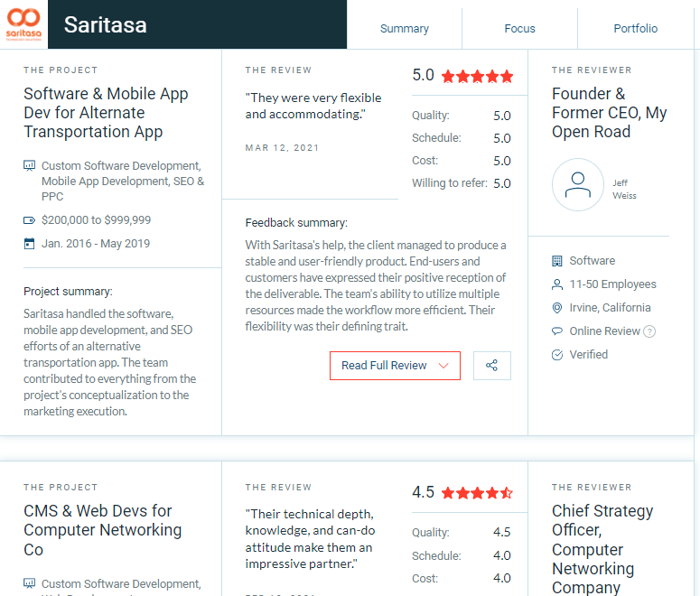
Task: Click the budget tag icon by $200,000
Action: point(29,220)
